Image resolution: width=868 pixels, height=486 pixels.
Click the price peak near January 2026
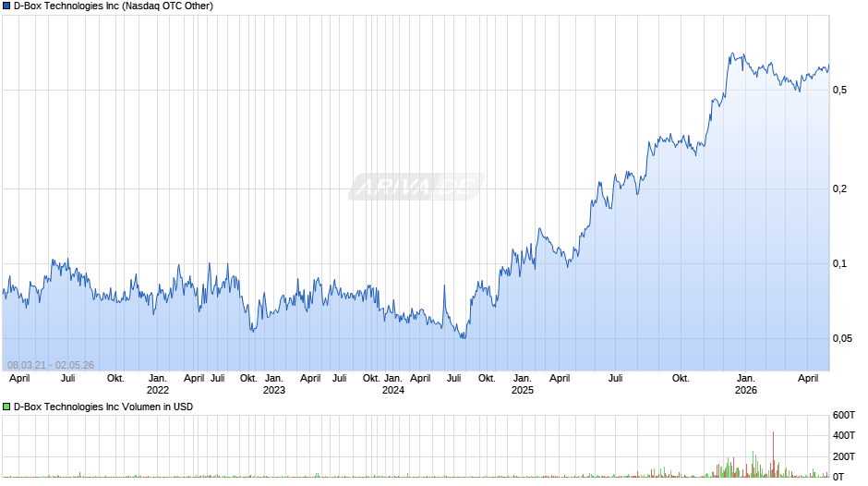[732, 54]
